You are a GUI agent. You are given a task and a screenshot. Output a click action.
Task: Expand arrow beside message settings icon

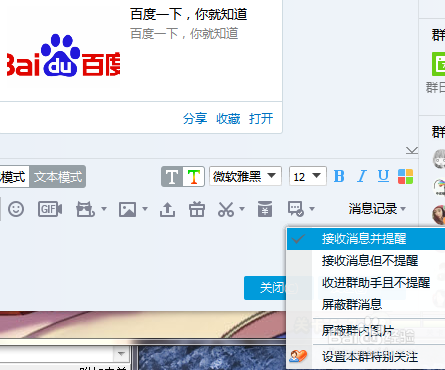312,209
